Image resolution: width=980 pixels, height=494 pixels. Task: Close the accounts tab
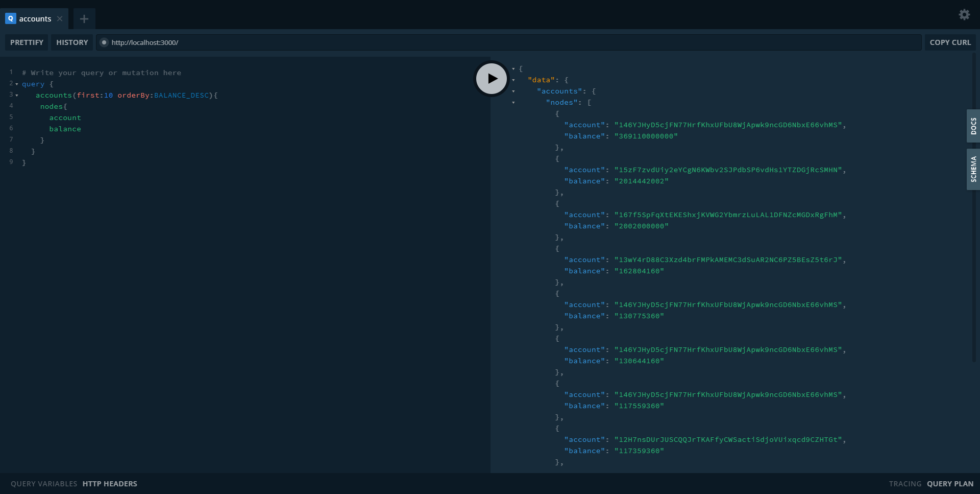(x=60, y=18)
